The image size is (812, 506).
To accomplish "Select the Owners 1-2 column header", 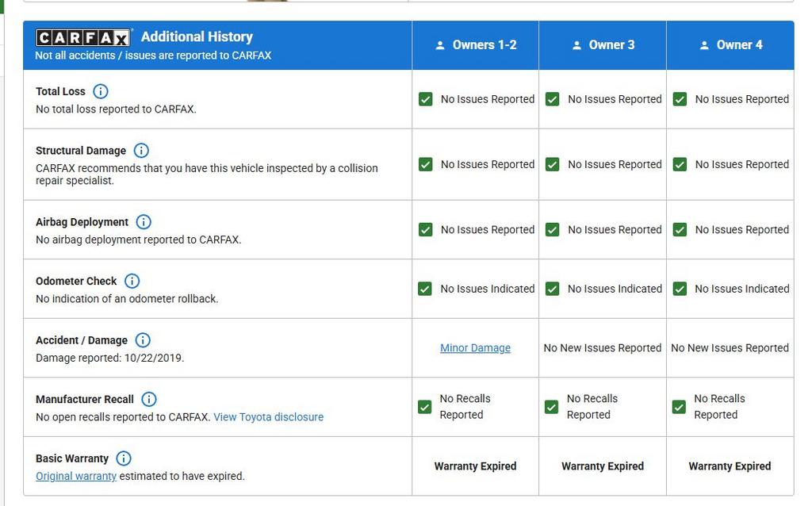I will tap(476, 45).
